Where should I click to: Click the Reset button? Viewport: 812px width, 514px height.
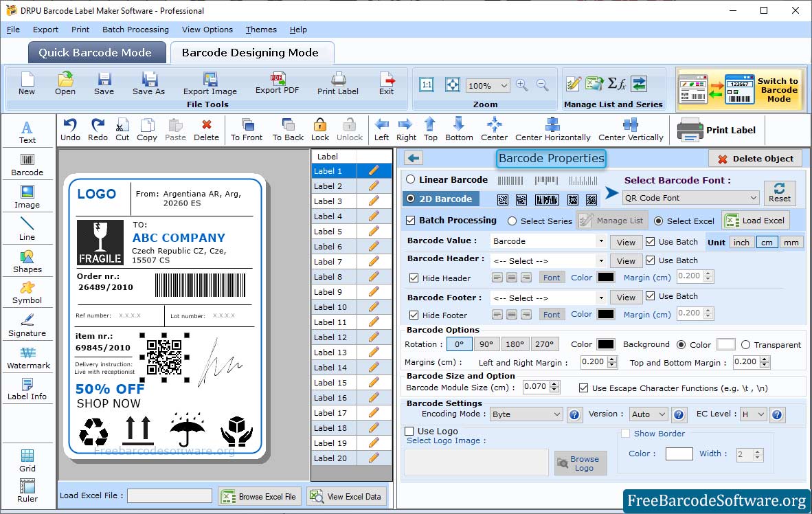(x=780, y=192)
